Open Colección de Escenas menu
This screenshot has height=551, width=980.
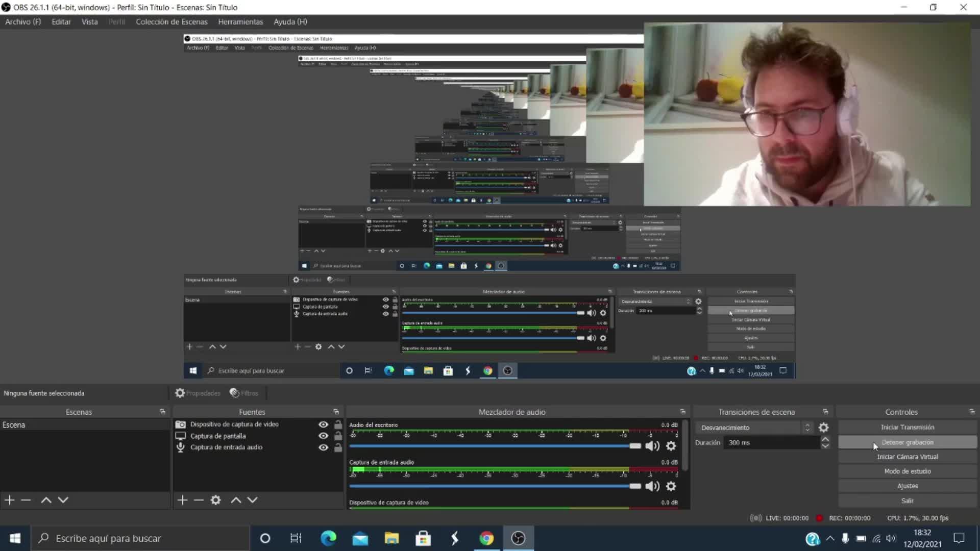[x=171, y=22]
